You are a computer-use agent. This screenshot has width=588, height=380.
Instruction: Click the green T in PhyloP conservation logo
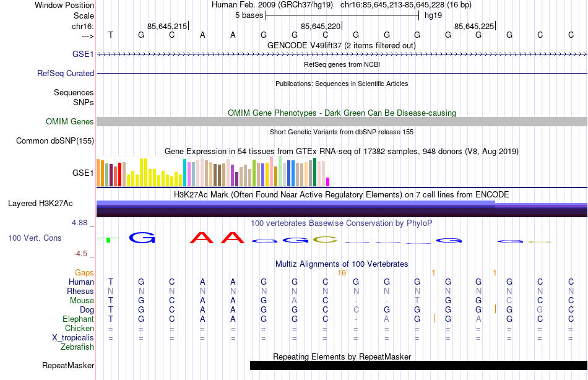click(108, 240)
